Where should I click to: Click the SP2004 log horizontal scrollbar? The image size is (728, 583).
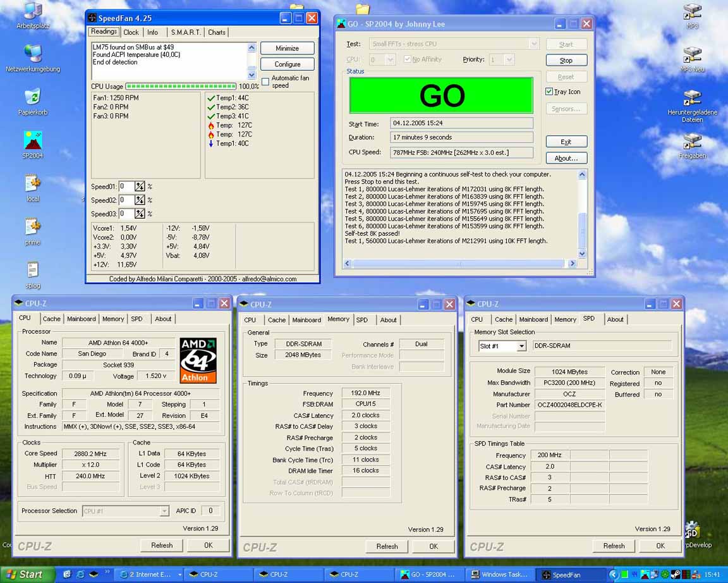pos(458,264)
